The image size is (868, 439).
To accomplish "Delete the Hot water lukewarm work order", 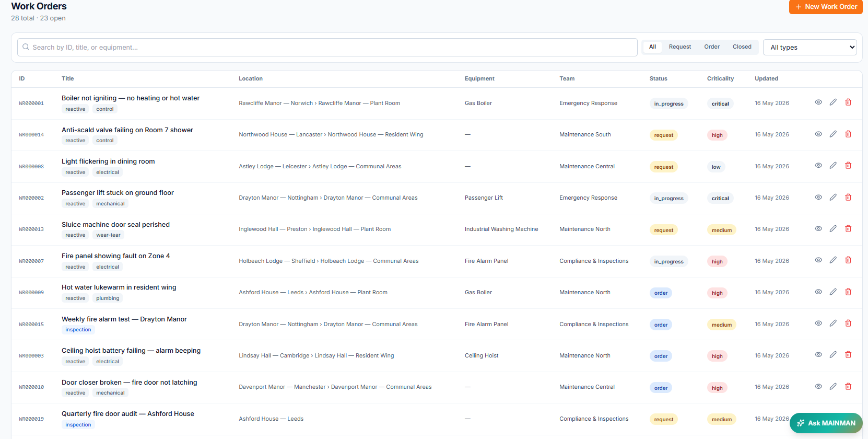I will point(848,292).
